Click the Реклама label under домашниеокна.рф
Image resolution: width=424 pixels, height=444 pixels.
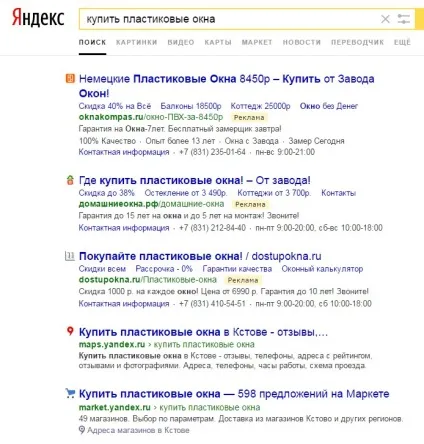tap(250, 204)
